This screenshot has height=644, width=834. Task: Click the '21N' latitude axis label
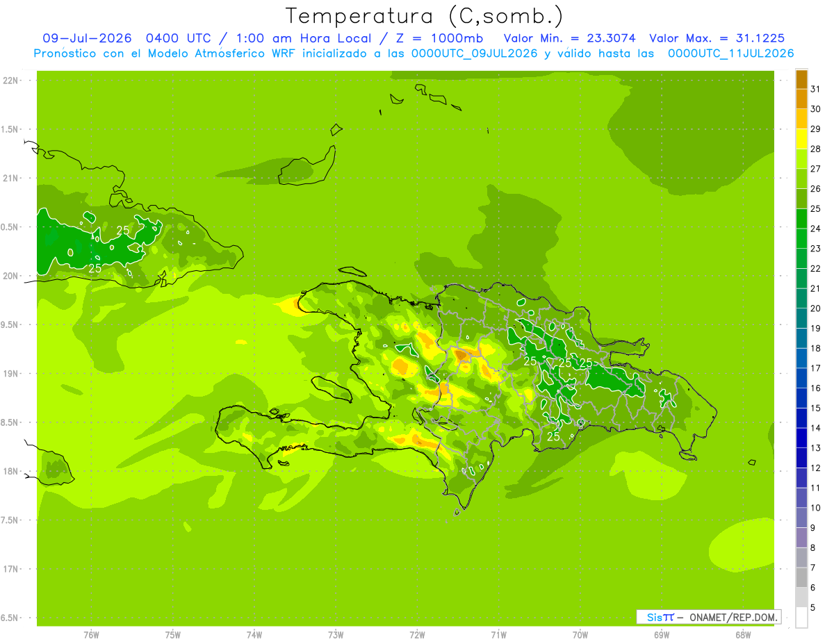point(10,179)
